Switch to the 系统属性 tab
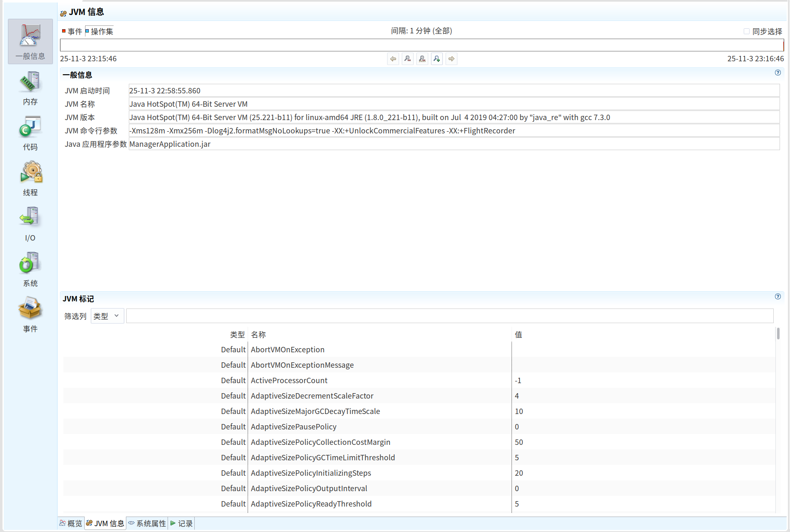 click(x=147, y=523)
